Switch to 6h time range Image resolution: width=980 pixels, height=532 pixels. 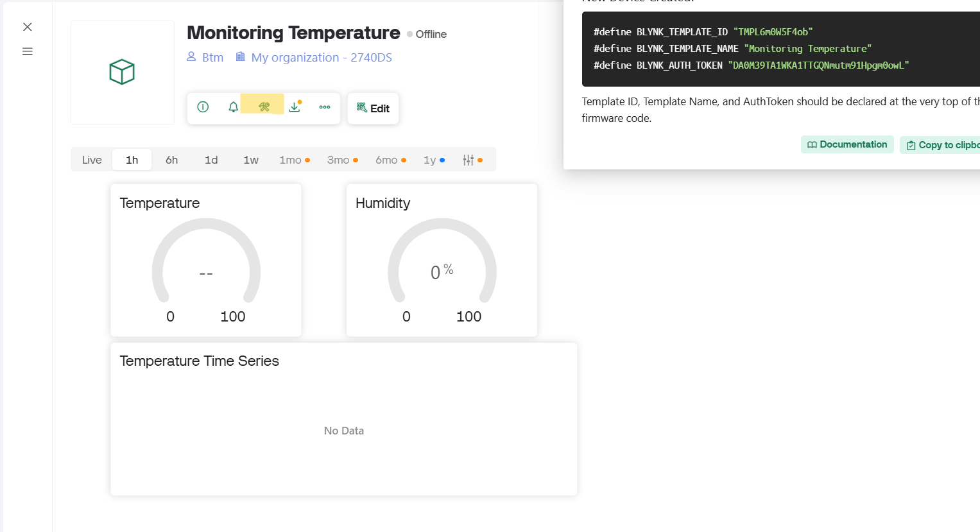coord(171,160)
